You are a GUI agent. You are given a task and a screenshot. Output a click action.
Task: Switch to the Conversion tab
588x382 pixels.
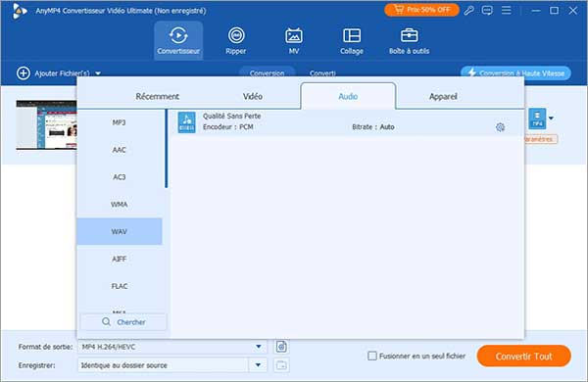click(x=267, y=72)
